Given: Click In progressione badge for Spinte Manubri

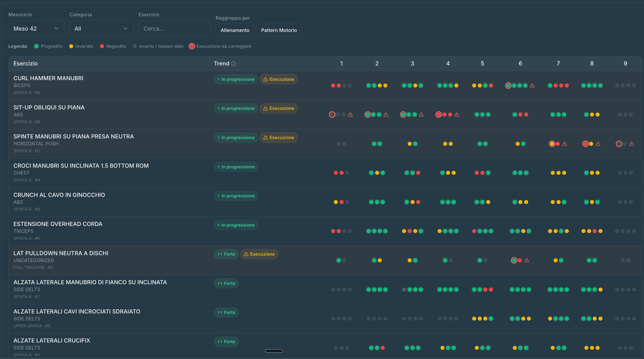Looking at the screenshot, I should click(236, 138).
